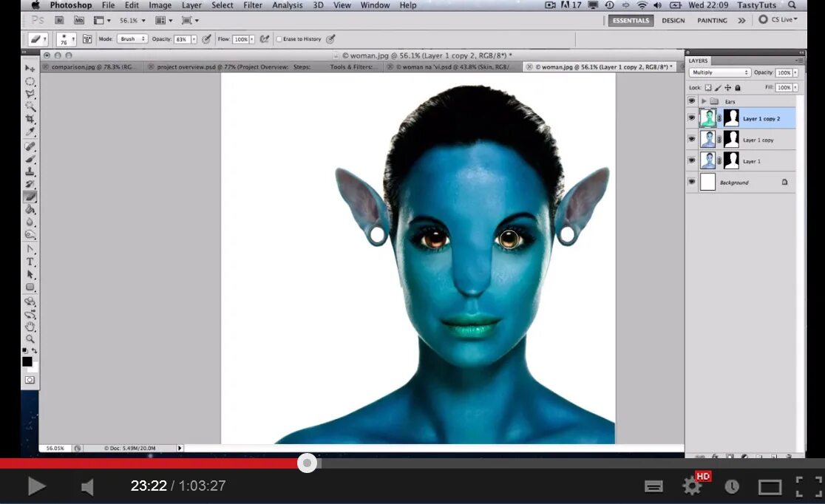Enable Erase to History checkbox

tap(279, 39)
